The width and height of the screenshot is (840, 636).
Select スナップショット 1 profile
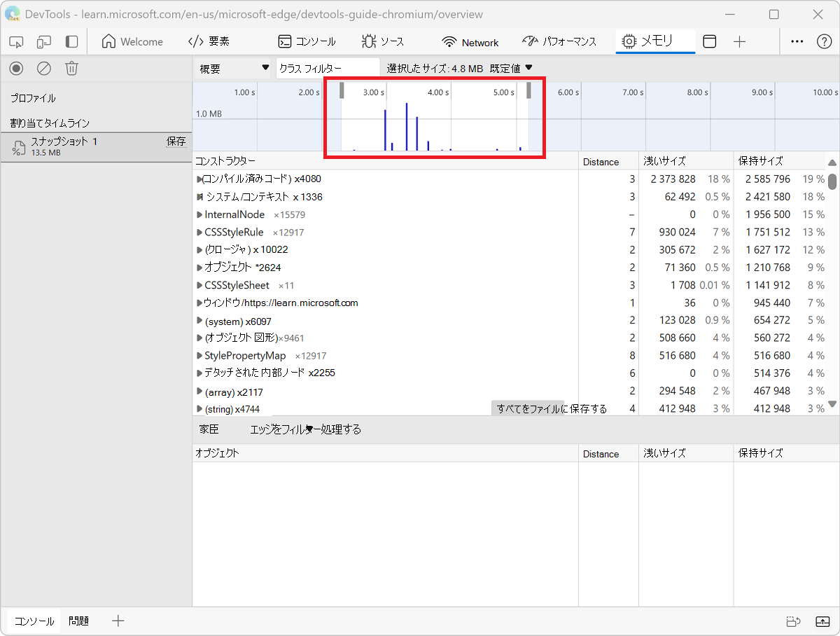click(x=96, y=146)
